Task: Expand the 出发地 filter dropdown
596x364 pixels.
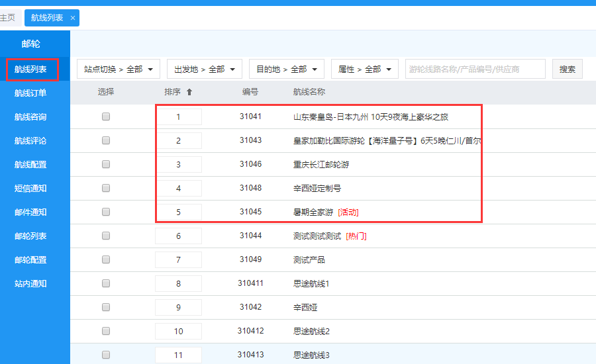Action: coord(204,69)
